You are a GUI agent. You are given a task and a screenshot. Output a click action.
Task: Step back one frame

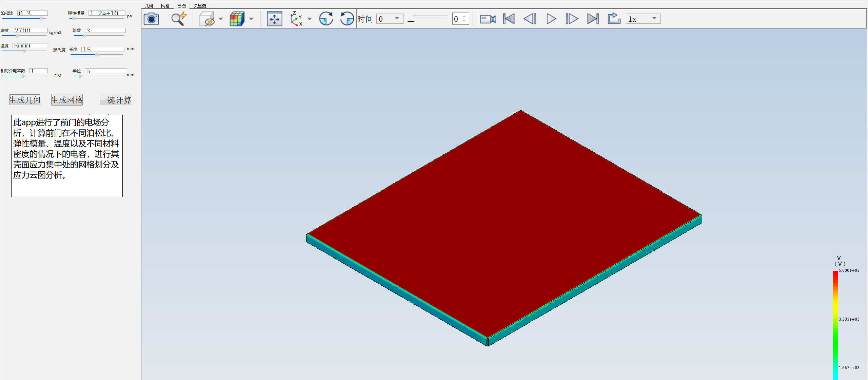530,19
